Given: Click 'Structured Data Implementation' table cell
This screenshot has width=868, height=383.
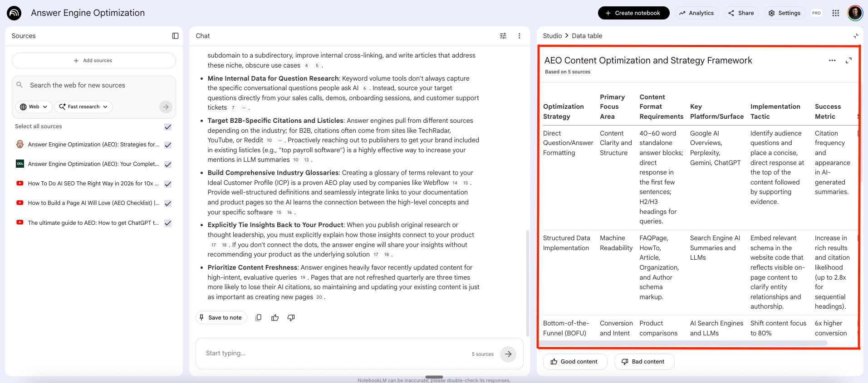Looking at the screenshot, I should [x=567, y=243].
